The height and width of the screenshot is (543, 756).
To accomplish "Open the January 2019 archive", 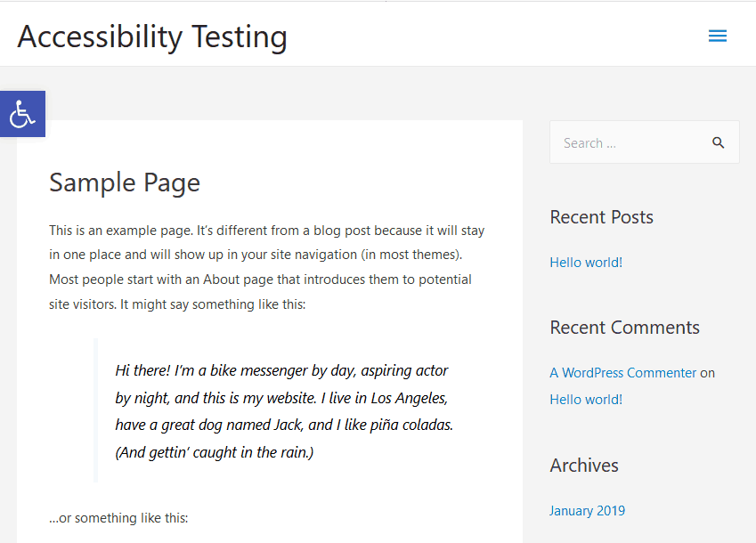I will pos(587,510).
